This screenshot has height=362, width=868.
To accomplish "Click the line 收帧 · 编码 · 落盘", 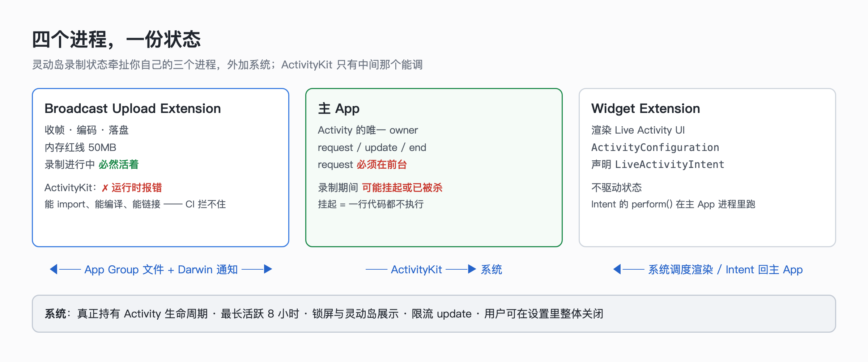I will [x=86, y=130].
